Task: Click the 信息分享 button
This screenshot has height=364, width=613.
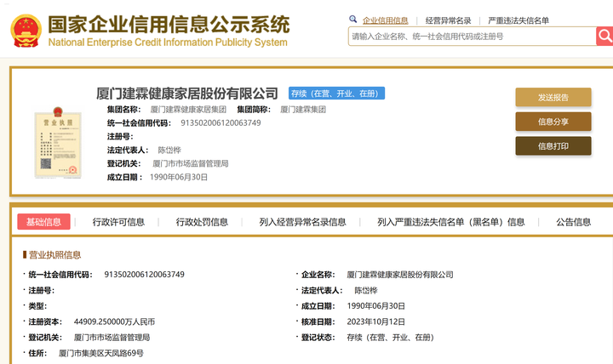Action: (x=553, y=122)
